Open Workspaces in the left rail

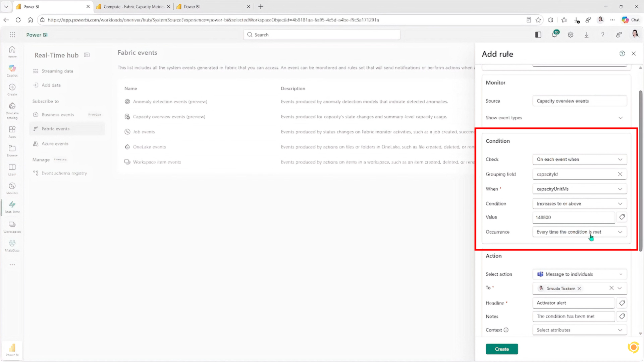click(12, 227)
